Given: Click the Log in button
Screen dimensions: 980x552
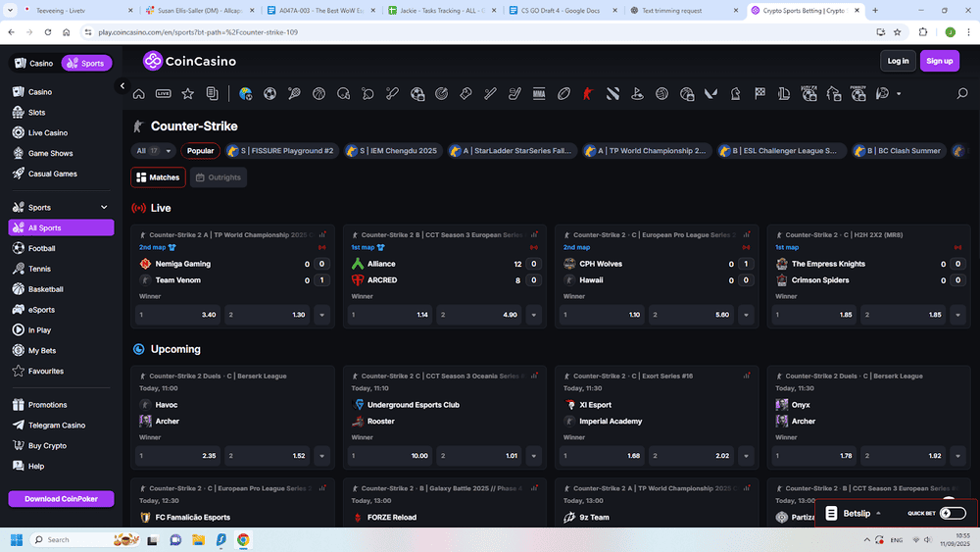Looking at the screenshot, I should [x=898, y=61].
